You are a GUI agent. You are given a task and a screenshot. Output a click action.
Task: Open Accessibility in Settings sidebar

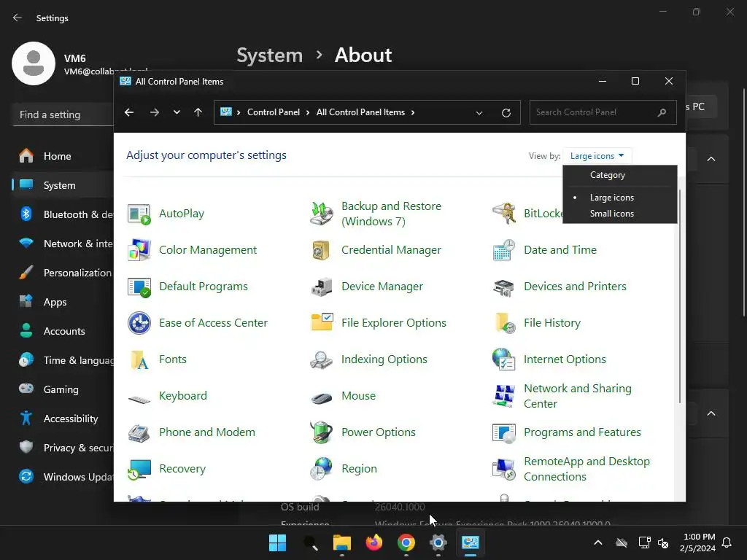click(x=63, y=419)
